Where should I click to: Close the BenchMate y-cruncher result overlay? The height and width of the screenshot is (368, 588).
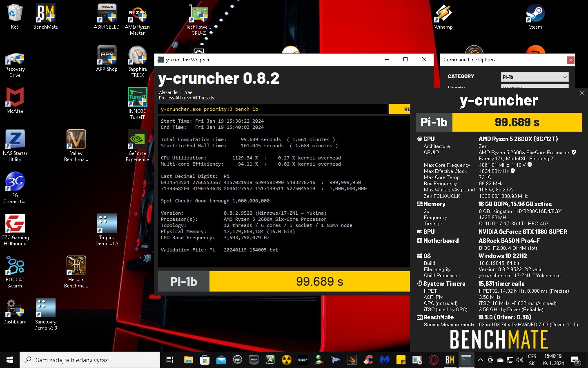tap(582, 93)
